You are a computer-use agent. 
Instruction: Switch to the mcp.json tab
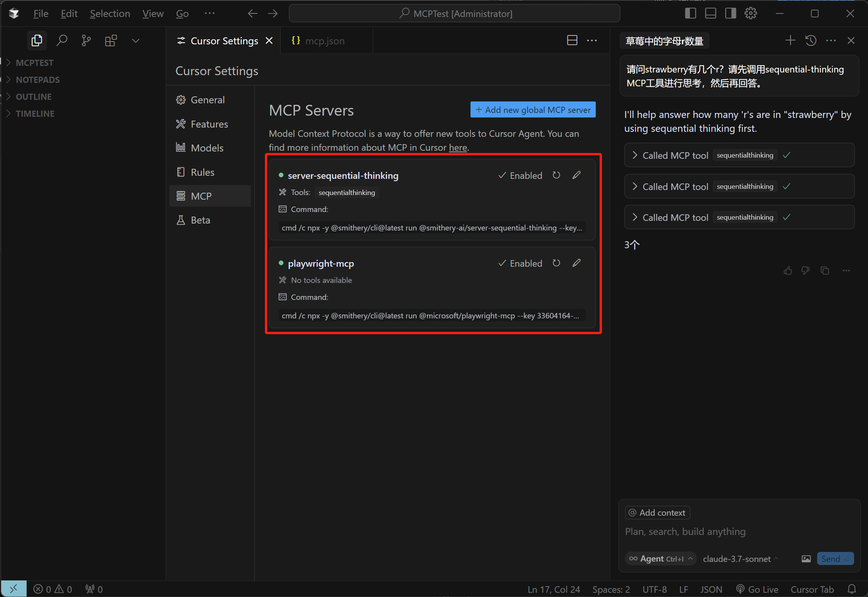click(319, 41)
